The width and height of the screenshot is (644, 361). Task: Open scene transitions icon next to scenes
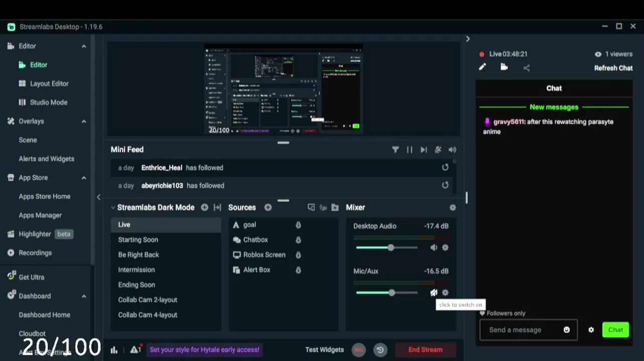tap(217, 207)
